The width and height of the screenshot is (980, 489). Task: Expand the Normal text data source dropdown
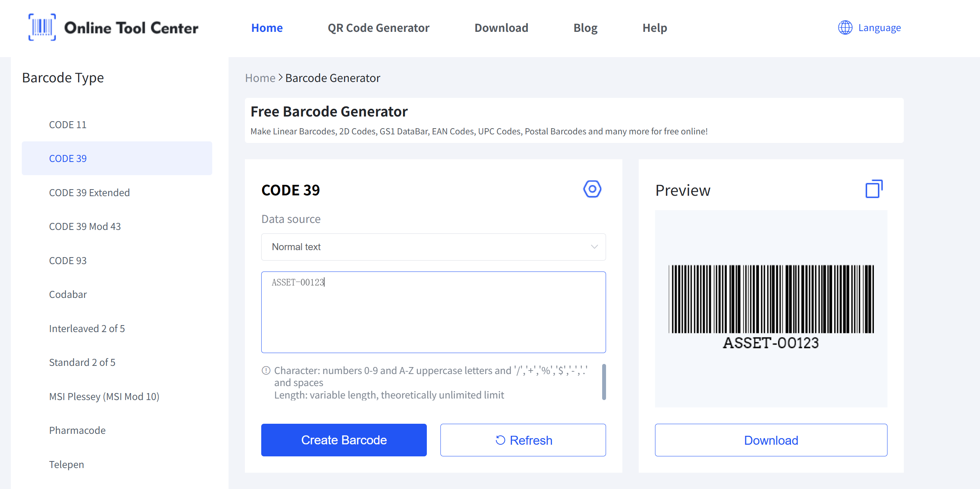coord(433,247)
